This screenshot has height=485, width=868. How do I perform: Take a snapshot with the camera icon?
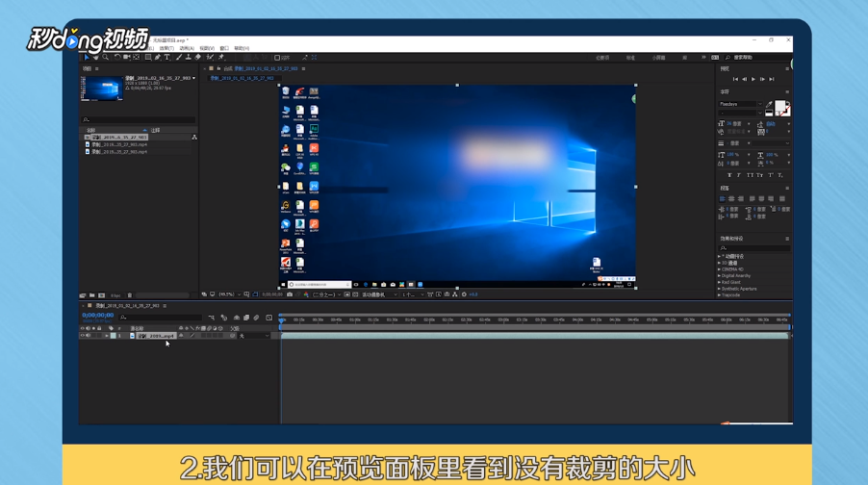click(x=289, y=294)
